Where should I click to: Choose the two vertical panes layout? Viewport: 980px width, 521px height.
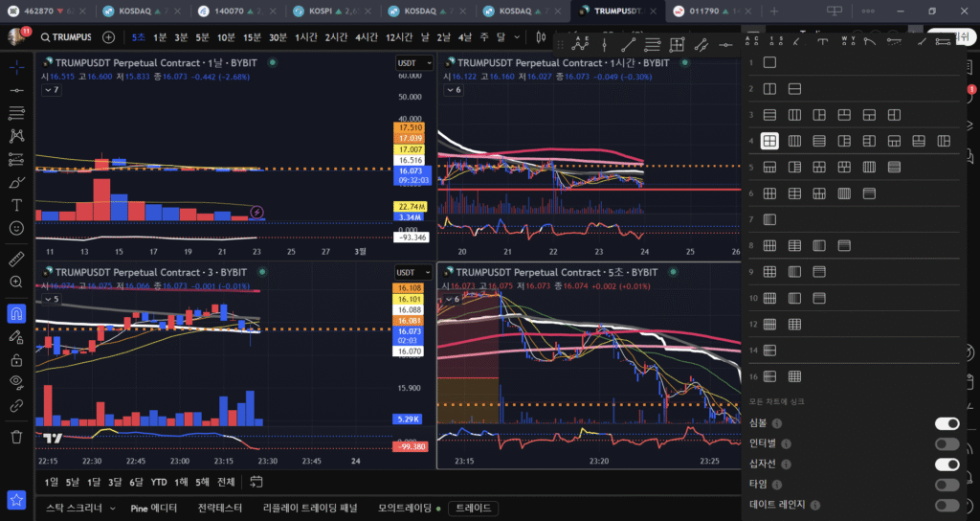click(769, 89)
